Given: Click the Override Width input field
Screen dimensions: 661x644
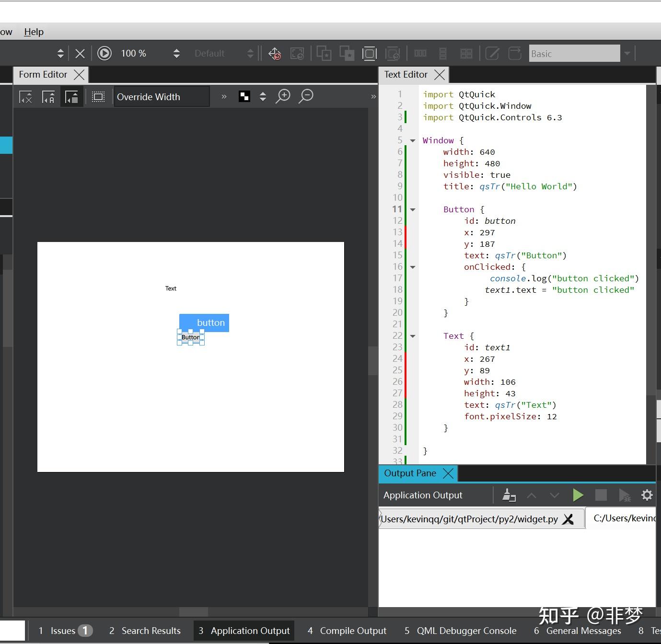Looking at the screenshot, I should coord(162,97).
